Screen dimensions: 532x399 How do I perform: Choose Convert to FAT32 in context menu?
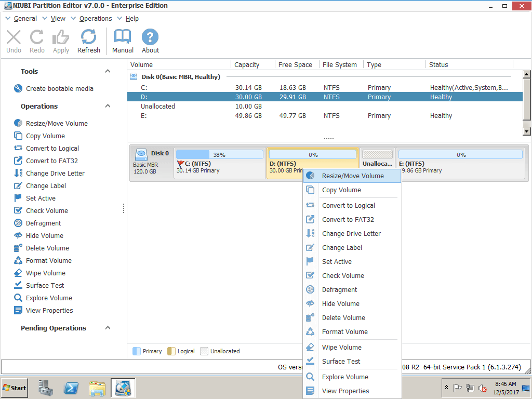click(352, 220)
